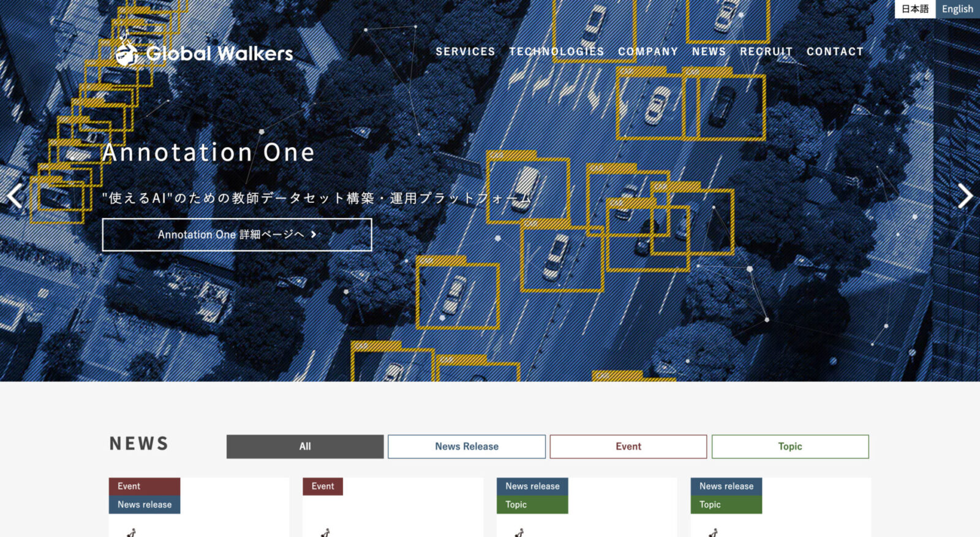The image size is (980, 537).
Task: Open the fourth news card thumbnail
Action: click(x=780, y=527)
